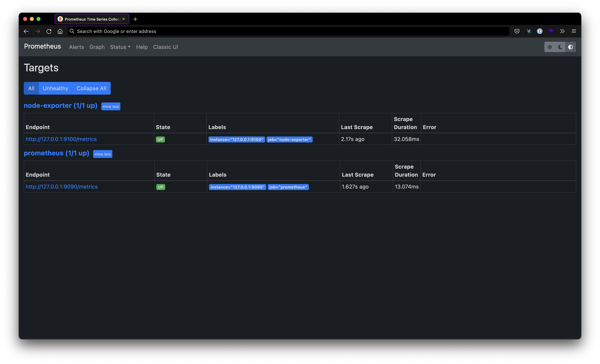Open a new browser tab
This screenshot has height=364, width=600.
pos(135,19)
